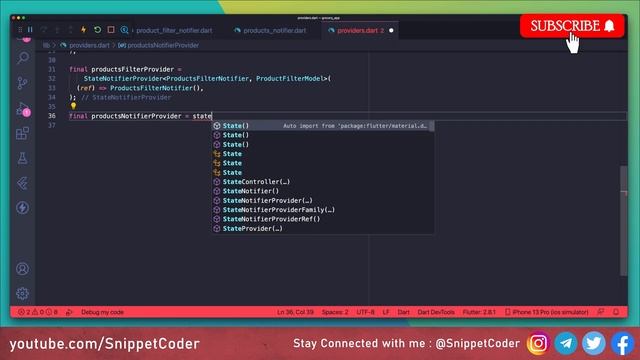640x360 pixels.
Task: Click 'productsFilterProvider' on line 31
Action: click(133, 69)
